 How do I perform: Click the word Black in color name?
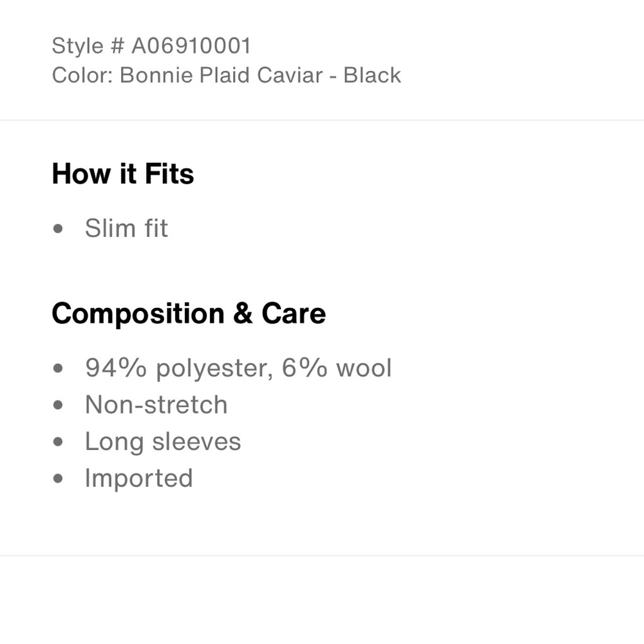coord(372,75)
